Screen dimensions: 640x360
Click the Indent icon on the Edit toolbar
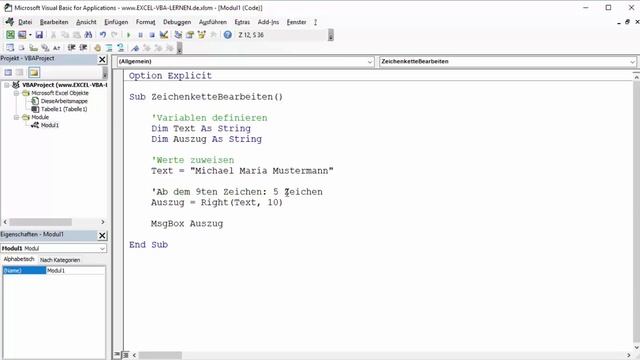tap(71, 48)
